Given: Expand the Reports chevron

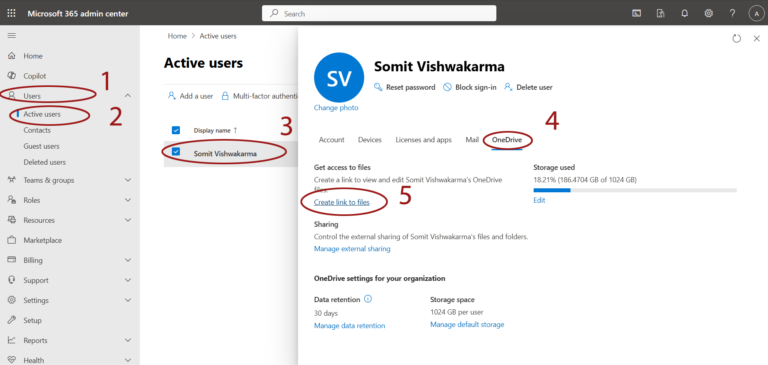Looking at the screenshot, I should pyautogui.click(x=128, y=340).
